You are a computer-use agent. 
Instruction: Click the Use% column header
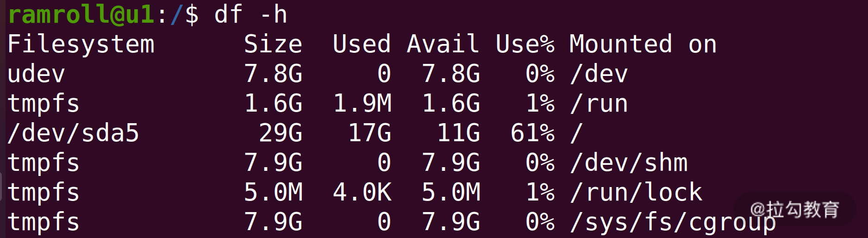(525, 44)
